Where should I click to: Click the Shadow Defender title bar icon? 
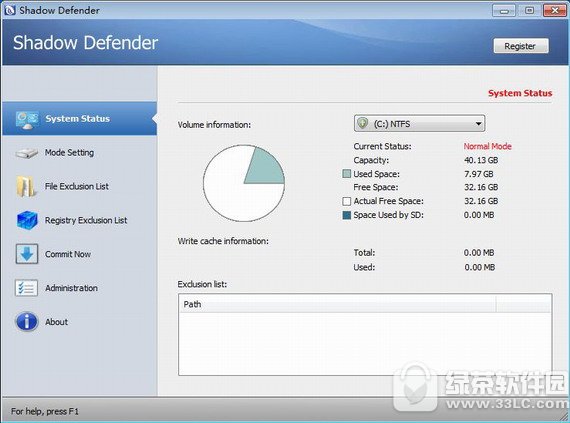[9, 10]
